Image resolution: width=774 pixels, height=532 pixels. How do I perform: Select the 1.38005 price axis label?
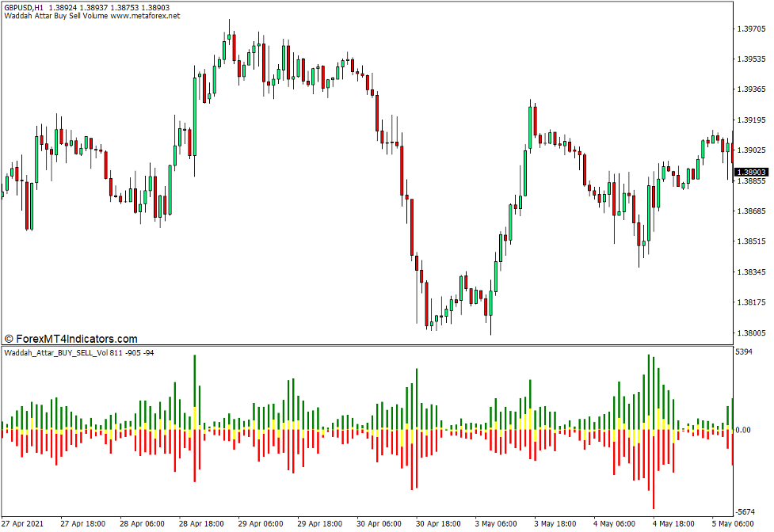coord(751,333)
